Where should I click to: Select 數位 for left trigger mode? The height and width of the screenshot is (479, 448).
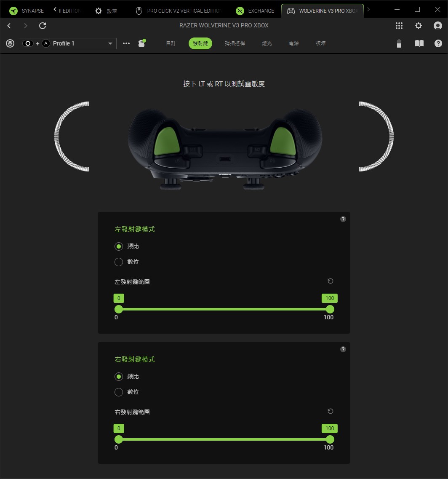click(x=119, y=262)
